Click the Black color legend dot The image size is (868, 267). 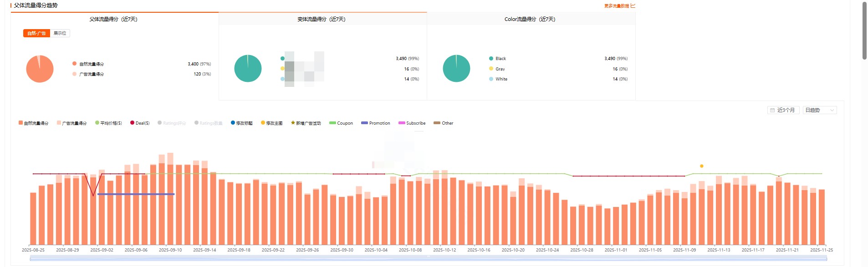pyautogui.click(x=491, y=59)
